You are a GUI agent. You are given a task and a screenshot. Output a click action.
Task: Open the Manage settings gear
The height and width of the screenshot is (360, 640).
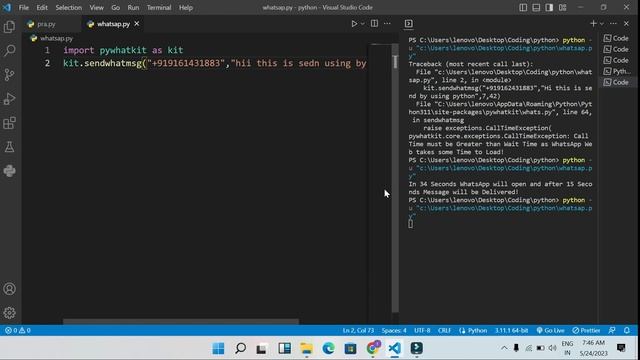[x=9, y=313]
